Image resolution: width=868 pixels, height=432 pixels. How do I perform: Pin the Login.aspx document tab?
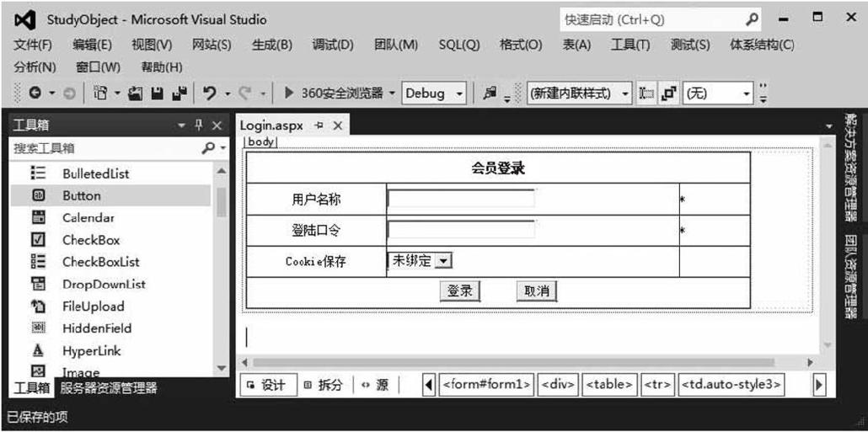pyautogui.click(x=319, y=125)
